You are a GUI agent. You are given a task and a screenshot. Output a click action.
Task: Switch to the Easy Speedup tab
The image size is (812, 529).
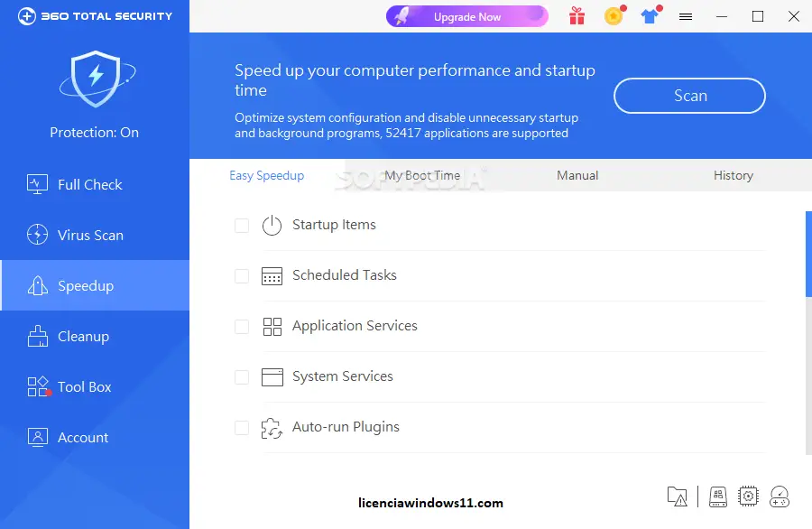point(267,176)
